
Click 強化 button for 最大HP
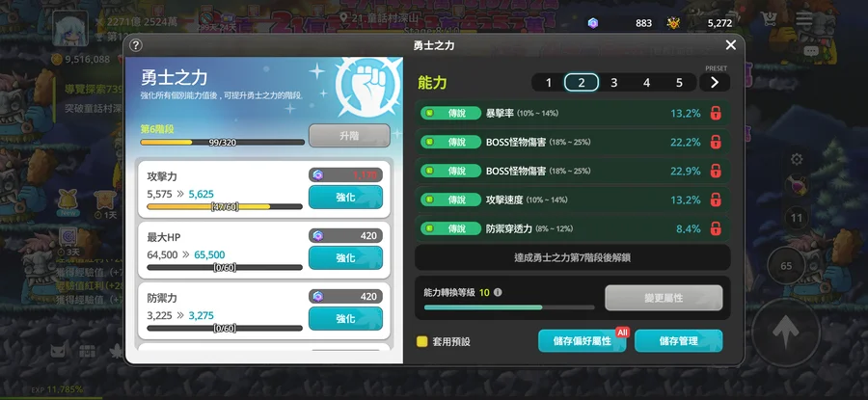click(x=345, y=257)
